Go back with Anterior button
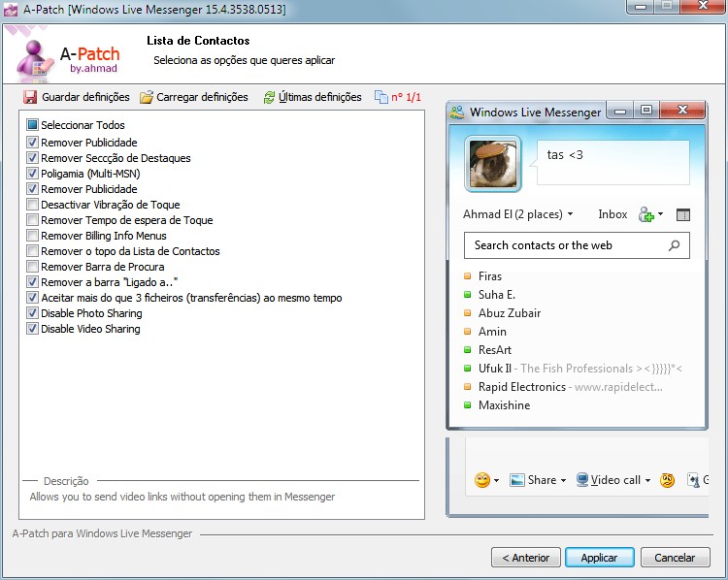Image resolution: width=728 pixels, height=580 pixels. (525, 558)
